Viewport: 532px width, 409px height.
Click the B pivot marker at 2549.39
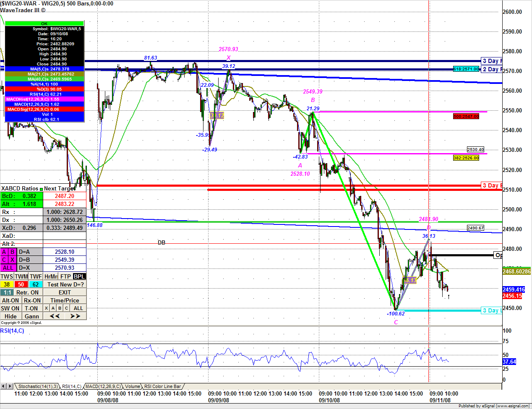pos(313,100)
